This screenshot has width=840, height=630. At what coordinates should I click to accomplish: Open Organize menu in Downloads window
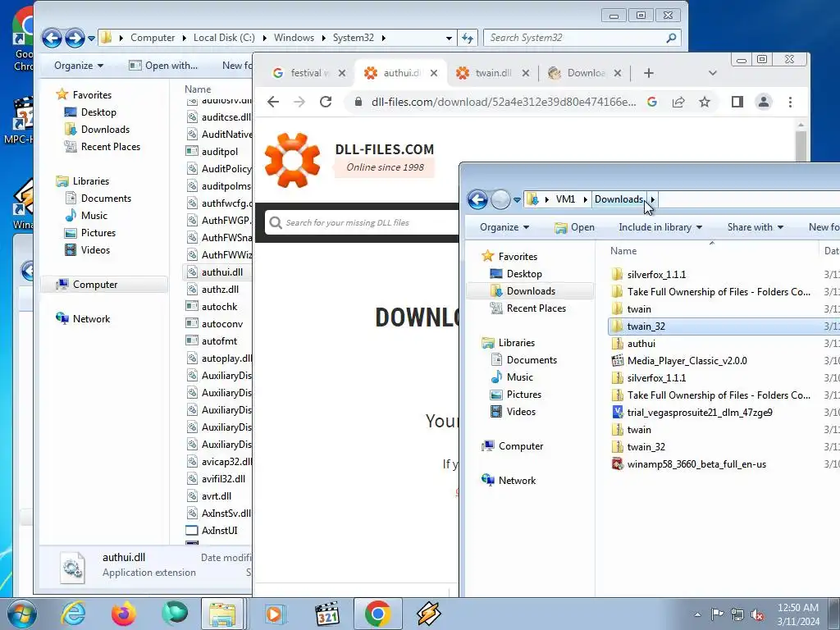tap(504, 227)
